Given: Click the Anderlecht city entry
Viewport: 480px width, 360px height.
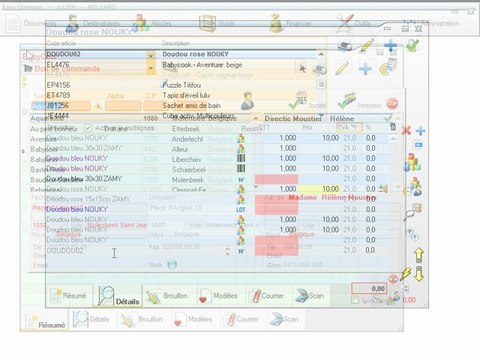Looking at the screenshot, I should click(187, 139).
